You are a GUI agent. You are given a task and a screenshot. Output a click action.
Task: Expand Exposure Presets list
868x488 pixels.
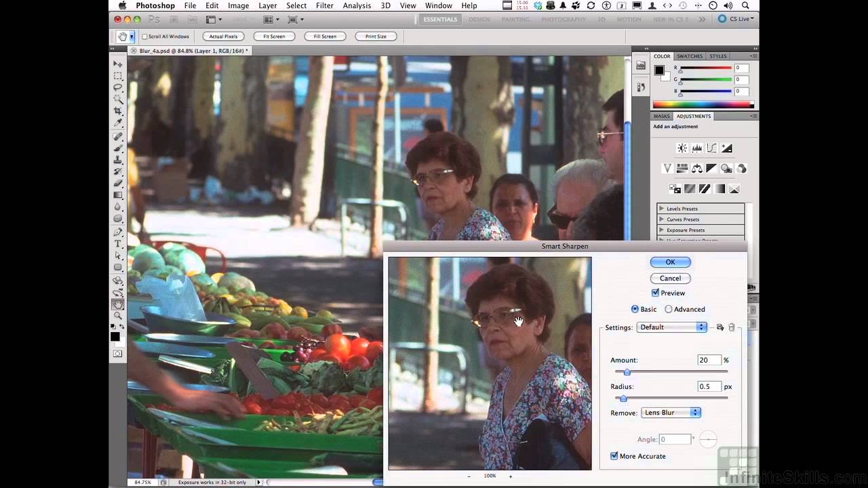(x=662, y=230)
